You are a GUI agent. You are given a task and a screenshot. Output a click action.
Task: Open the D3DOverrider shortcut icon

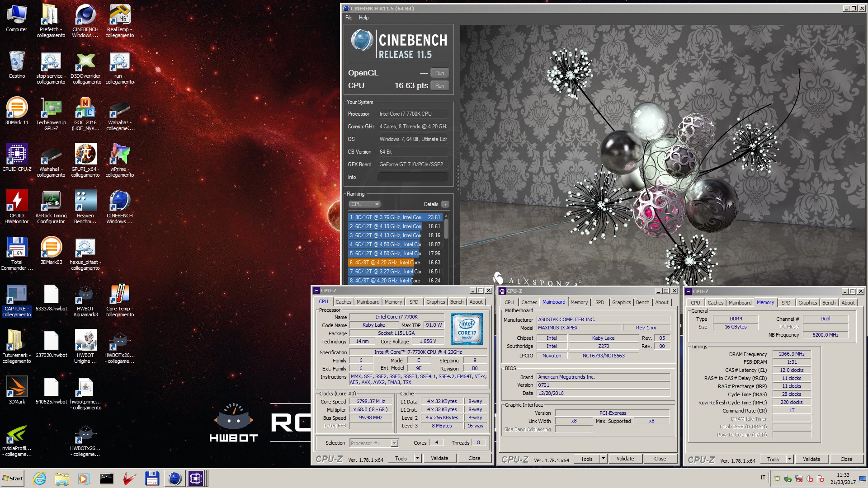point(85,68)
